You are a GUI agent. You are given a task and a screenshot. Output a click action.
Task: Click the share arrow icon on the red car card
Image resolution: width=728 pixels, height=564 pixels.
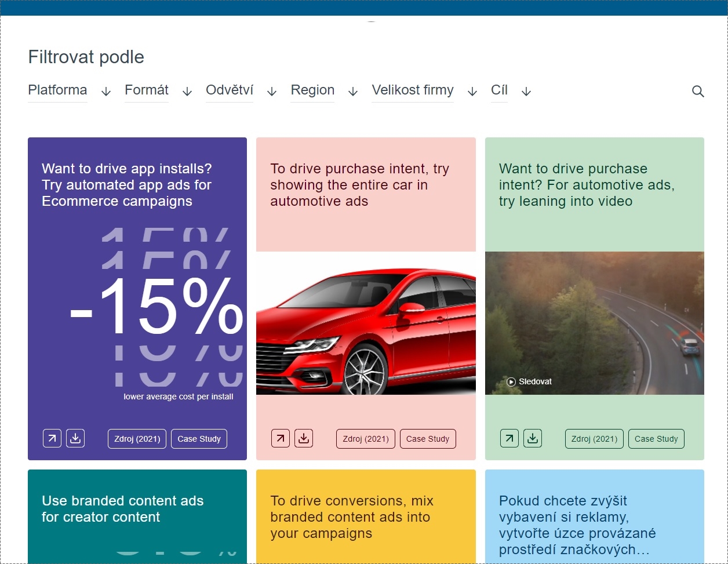pyautogui.click(x=280, y=438)
